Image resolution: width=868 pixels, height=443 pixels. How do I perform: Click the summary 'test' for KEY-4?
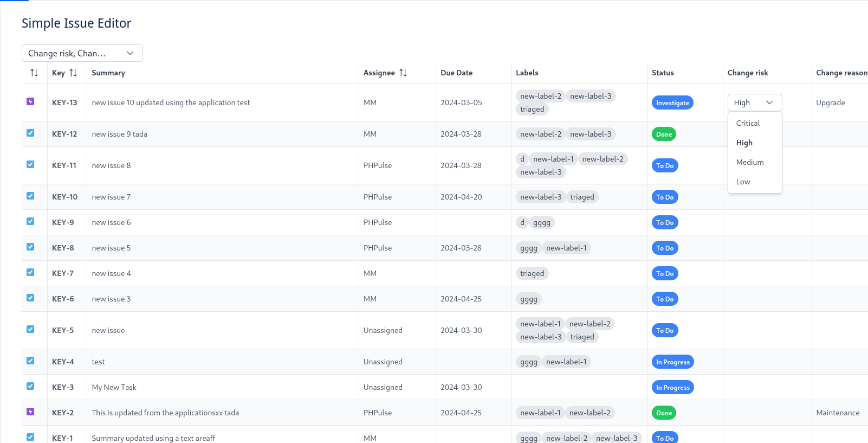pos(98,362)
